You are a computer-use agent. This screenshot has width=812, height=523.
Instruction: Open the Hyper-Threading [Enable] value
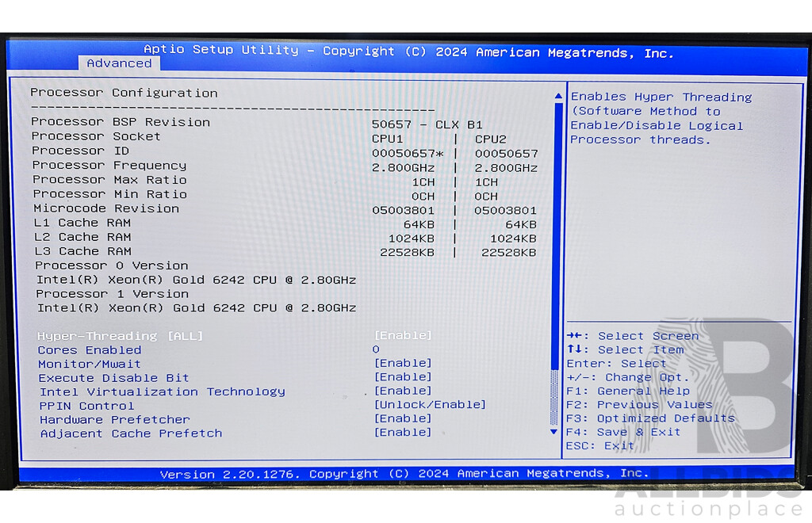click(x=403, y=335)
